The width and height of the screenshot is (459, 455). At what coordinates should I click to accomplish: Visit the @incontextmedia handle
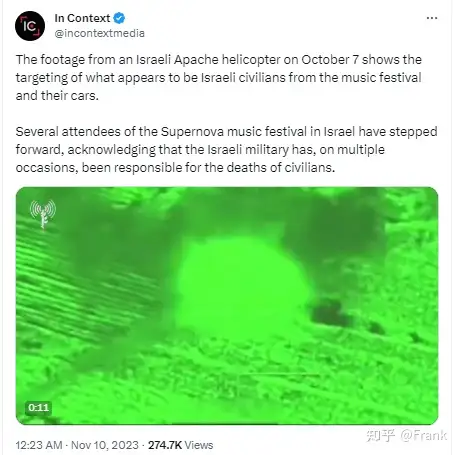coord(99,33)
